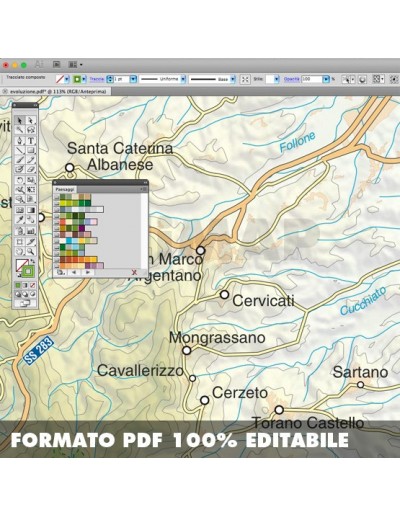
Task: Open green stroke color dropdown in control bar
Action: tap(84, 79)
